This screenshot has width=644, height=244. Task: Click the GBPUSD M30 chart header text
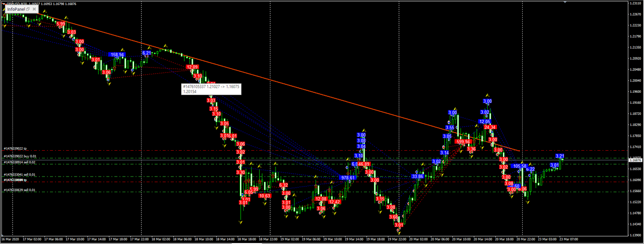tap(41, 3)
